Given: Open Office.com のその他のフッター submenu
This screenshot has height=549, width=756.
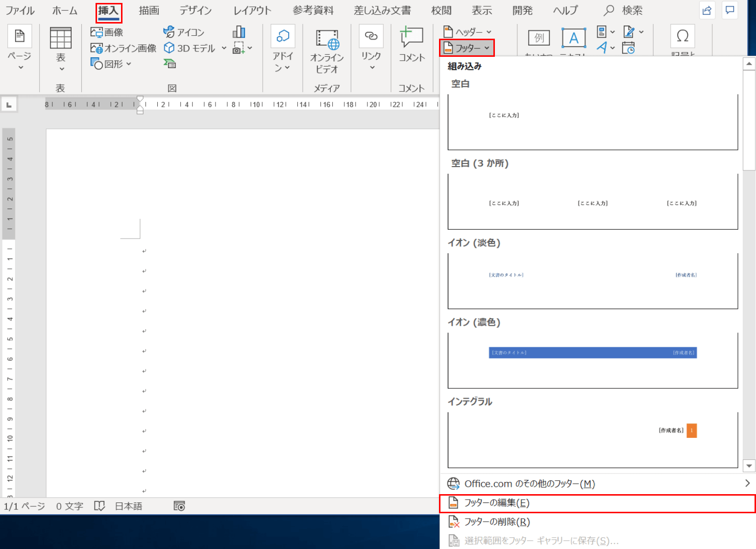Looking at the screenshot, I should click(x=598, y=484).
